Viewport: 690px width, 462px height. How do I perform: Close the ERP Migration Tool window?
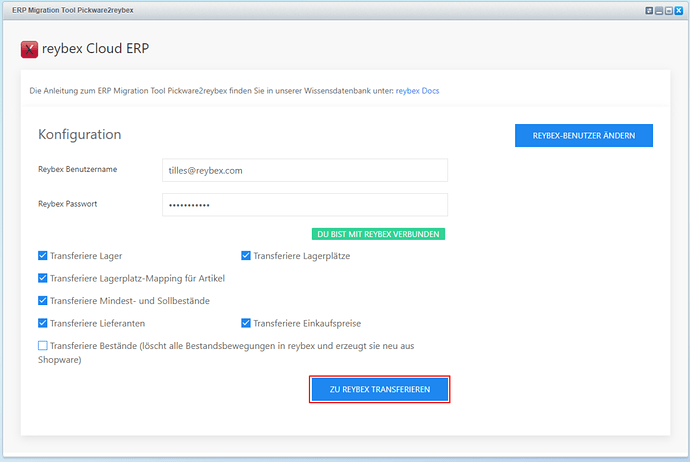click(679, 11)
